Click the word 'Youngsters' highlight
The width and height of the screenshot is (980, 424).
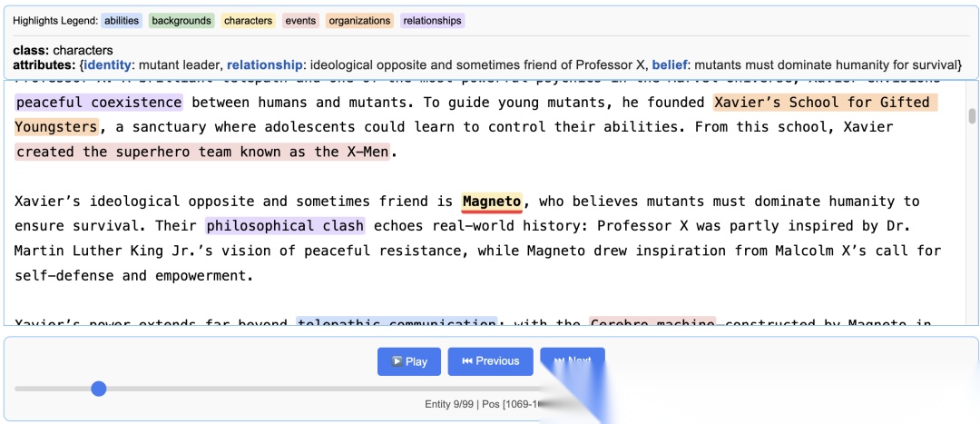click(x=56, y=127)
